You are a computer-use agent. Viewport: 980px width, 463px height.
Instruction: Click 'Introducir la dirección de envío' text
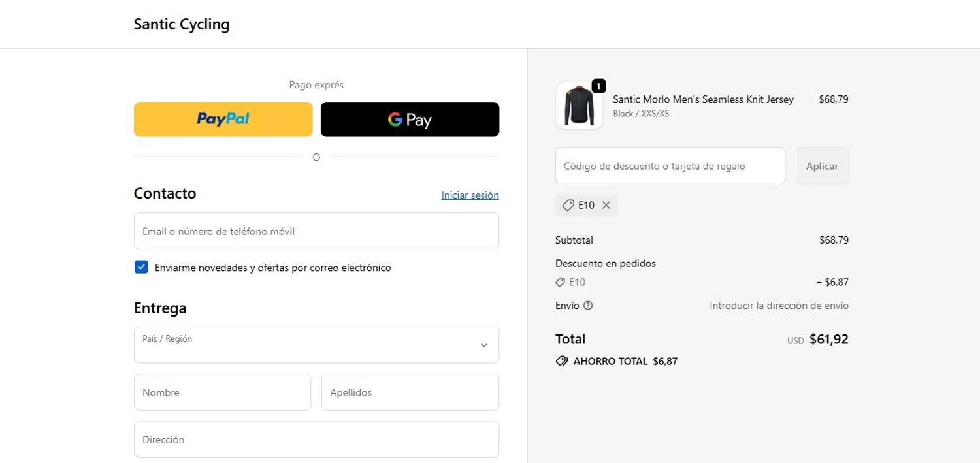tap(779, 306)
